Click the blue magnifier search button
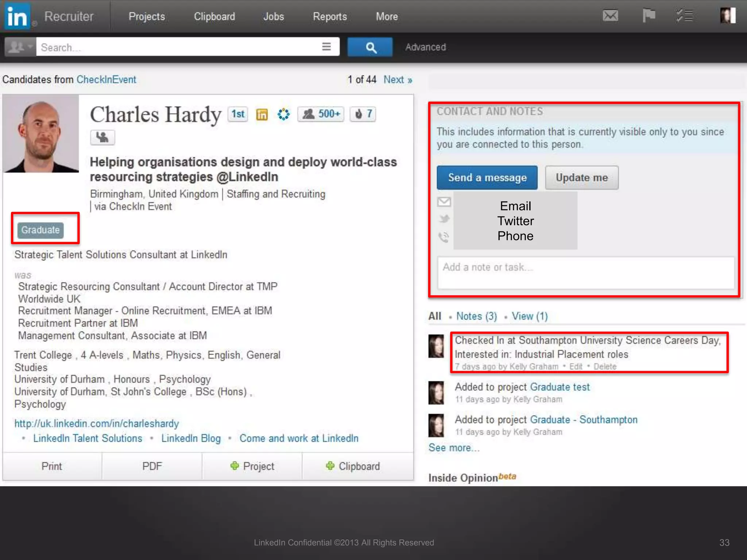 coord(370,47)
